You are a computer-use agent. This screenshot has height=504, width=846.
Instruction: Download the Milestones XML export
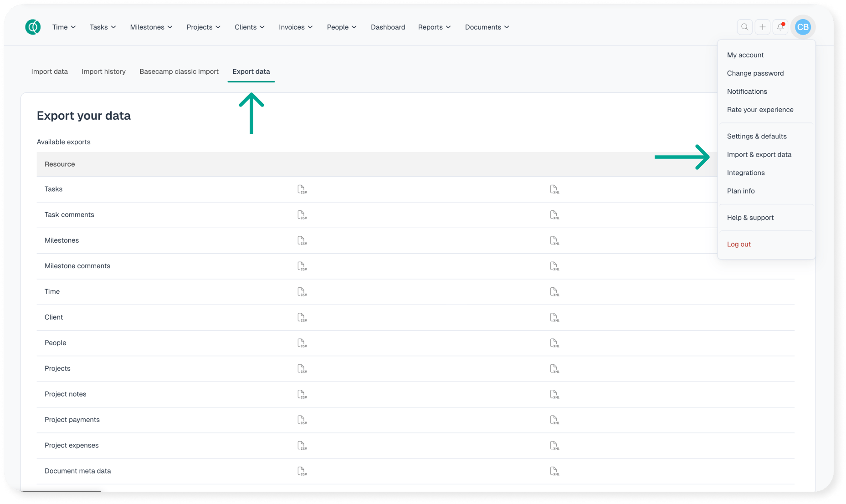click(554, 240)
